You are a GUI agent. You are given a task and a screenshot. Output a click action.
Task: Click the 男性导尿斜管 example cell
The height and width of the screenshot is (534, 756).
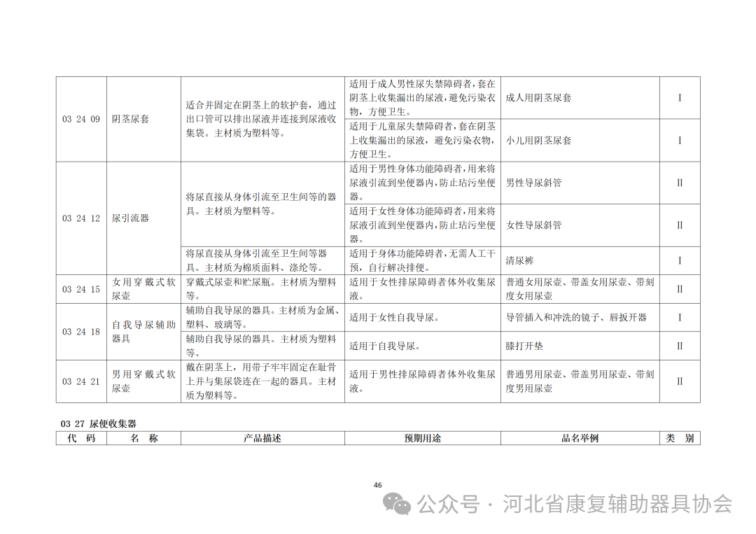tap(536, 183)
